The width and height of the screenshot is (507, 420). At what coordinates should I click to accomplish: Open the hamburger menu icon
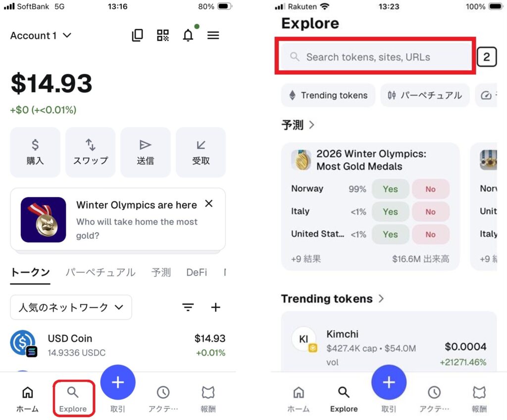pos(213,35)
